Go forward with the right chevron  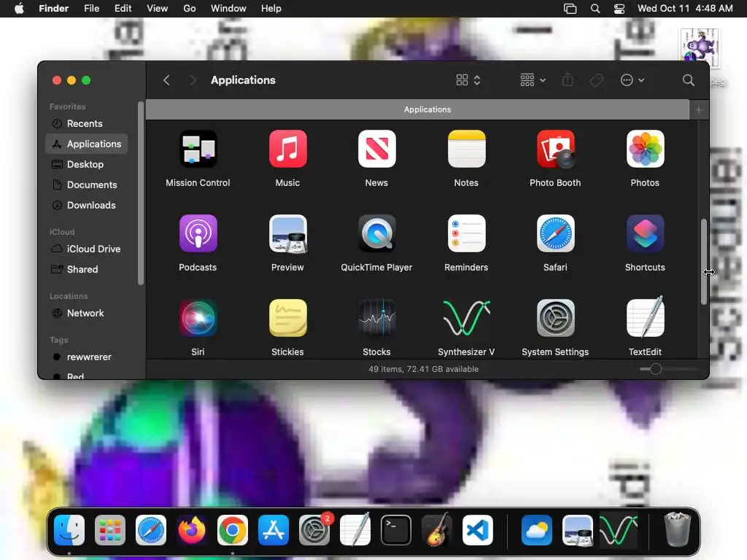[193, 80]
